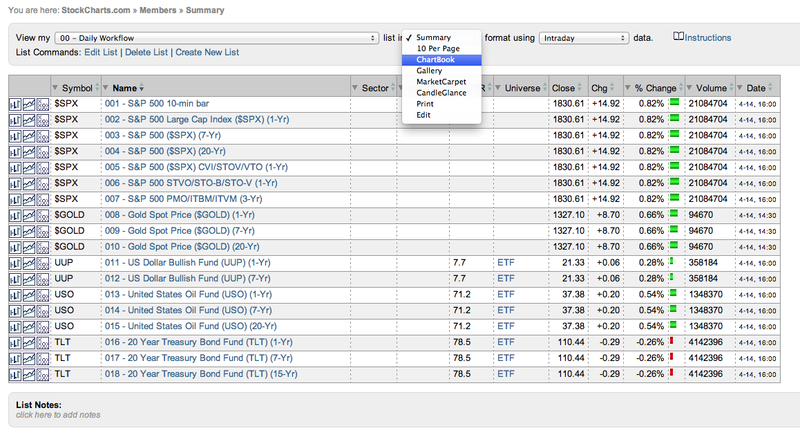
Task: Open the Intraday data format dropdown
Action: click(x=584, y=38)
